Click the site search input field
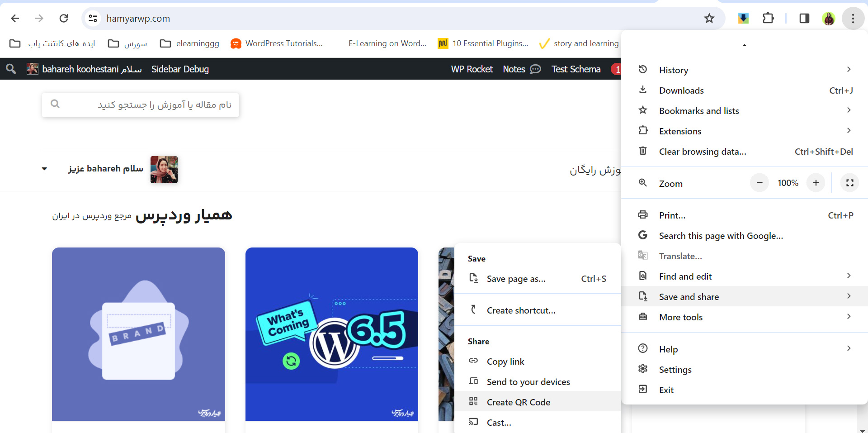 140,105
